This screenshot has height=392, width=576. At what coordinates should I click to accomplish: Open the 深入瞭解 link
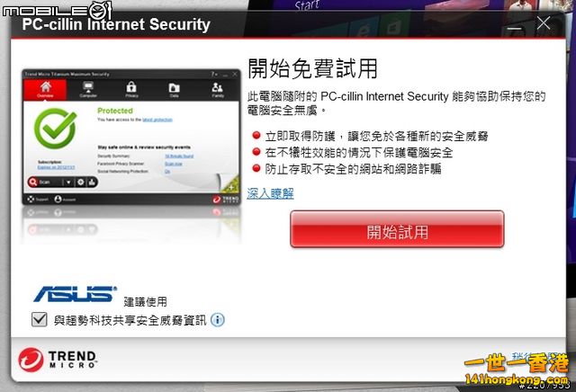(270, 193)
